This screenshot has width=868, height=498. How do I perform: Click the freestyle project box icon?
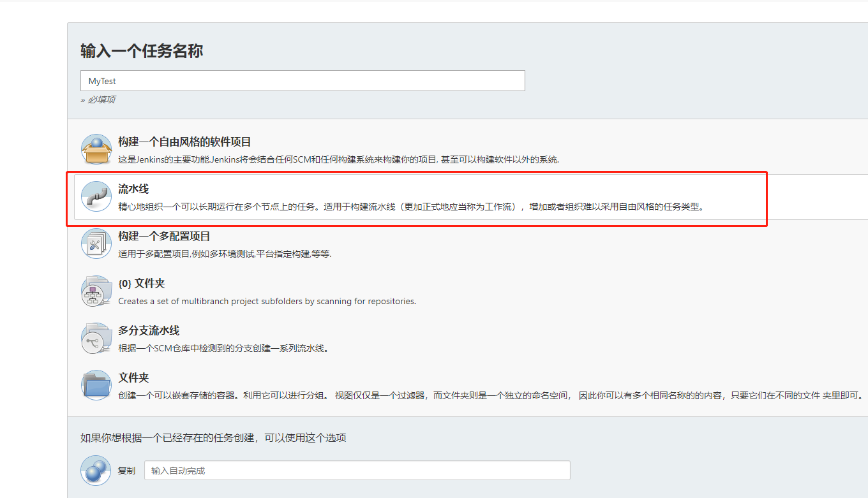coord(96,149)
